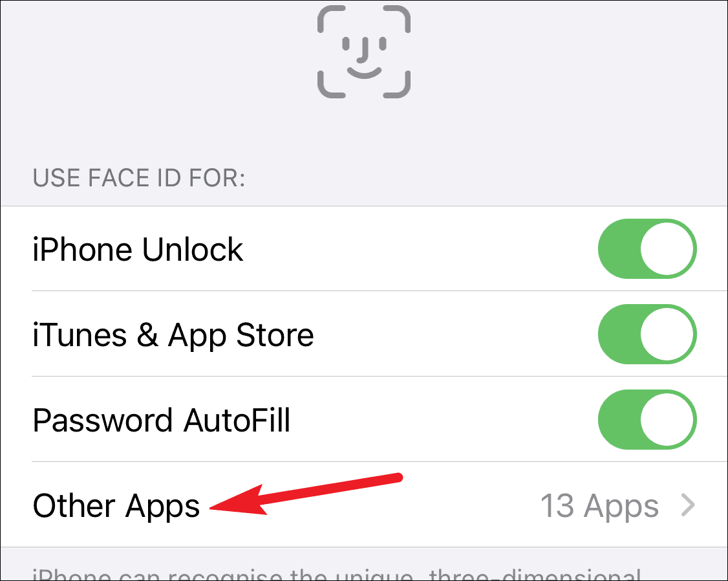This screenshot has height=581, width=728.
Task: Click top-left corner bracket of Face ID icon
Action: (x=331, y=19)
